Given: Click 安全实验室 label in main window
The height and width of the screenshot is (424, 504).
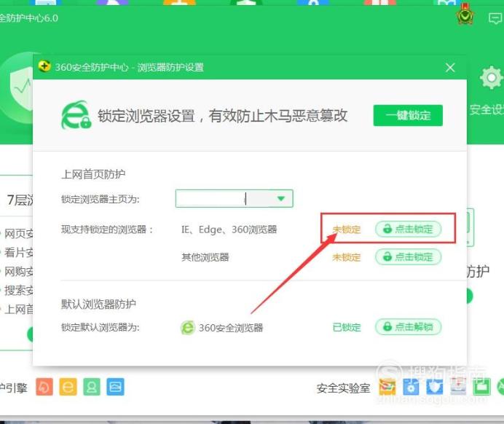Looking at the screenshot, I should pyautogui.click(x=343, y=388).
